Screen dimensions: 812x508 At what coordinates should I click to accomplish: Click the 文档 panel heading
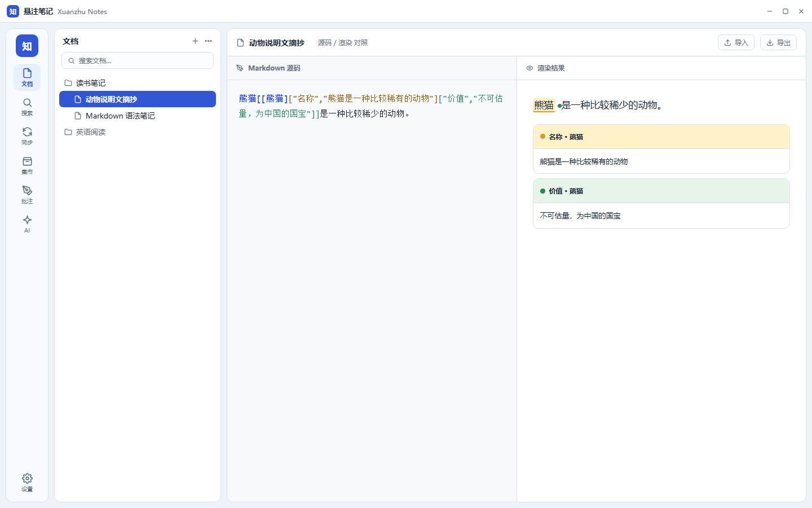click(x=70, y=41)
